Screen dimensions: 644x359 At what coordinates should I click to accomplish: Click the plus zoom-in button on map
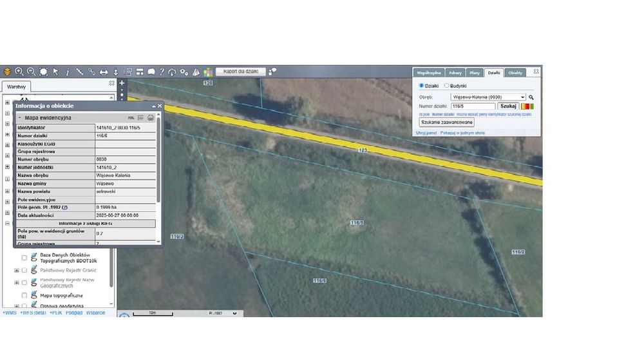click(x=122, y=83)
